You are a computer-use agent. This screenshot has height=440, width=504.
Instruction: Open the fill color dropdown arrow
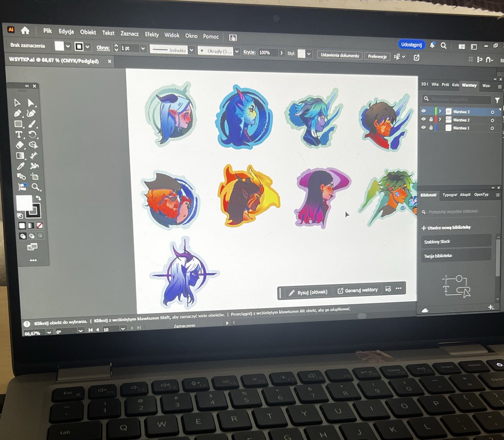click(x=67, y=47)
